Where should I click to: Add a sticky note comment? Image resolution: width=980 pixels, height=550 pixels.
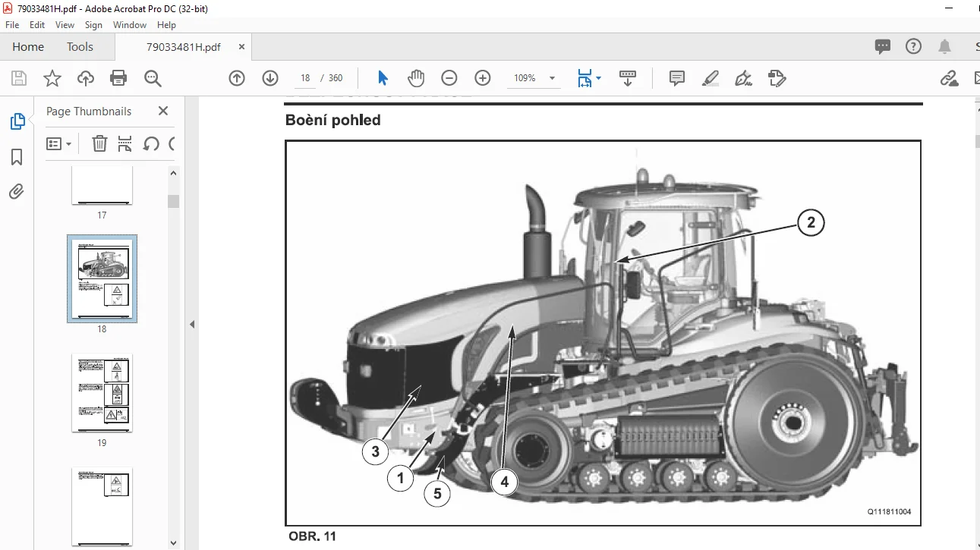677,78
